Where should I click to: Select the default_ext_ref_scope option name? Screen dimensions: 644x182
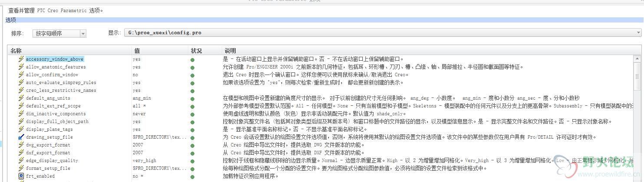tap(53, 106)
